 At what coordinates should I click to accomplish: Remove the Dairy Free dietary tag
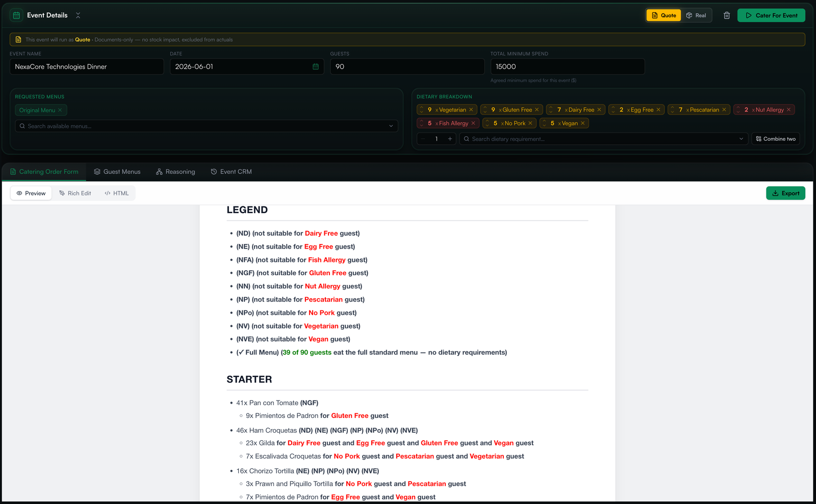(599, 110)
